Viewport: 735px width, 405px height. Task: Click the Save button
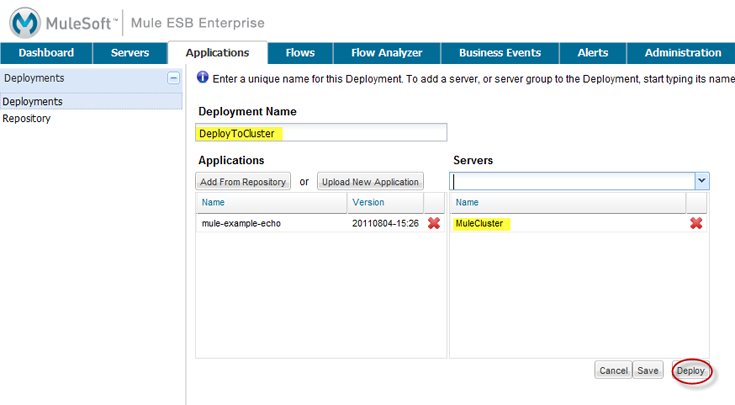(x=648, y=370)
